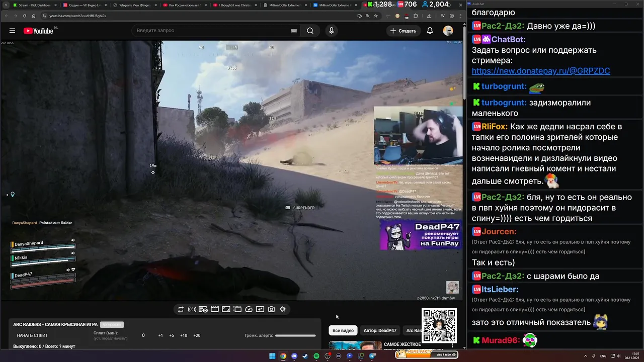
Task: Add +1 minute to split
Action: 160,335
